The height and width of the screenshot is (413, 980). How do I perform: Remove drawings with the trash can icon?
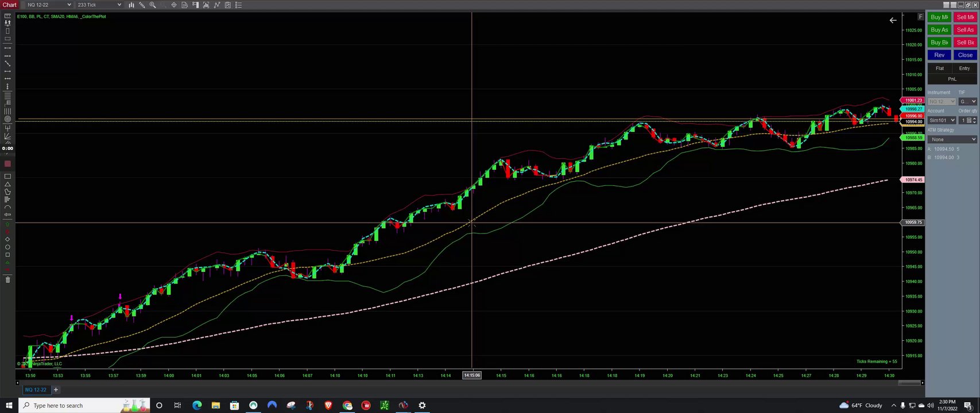(x=7, y=279)
